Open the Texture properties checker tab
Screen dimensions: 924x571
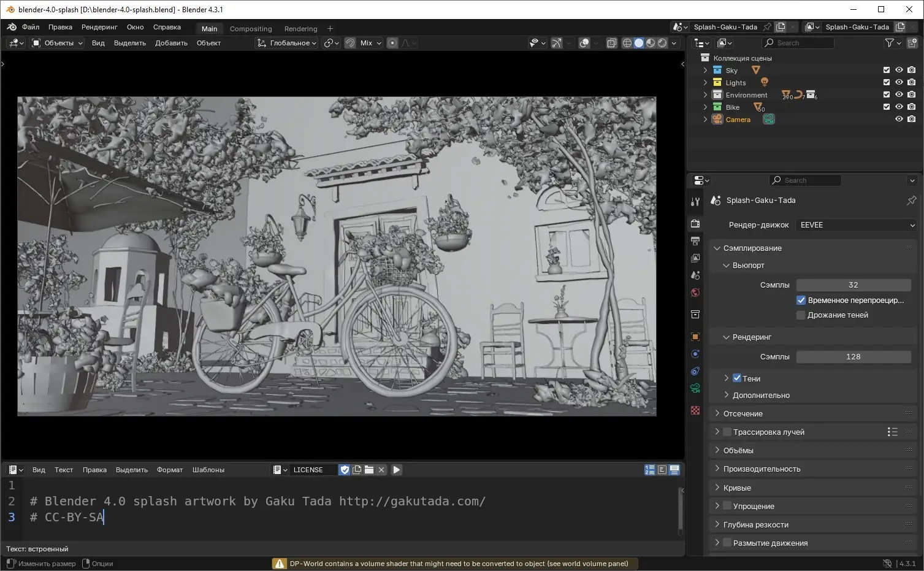(x=695, y=410)
